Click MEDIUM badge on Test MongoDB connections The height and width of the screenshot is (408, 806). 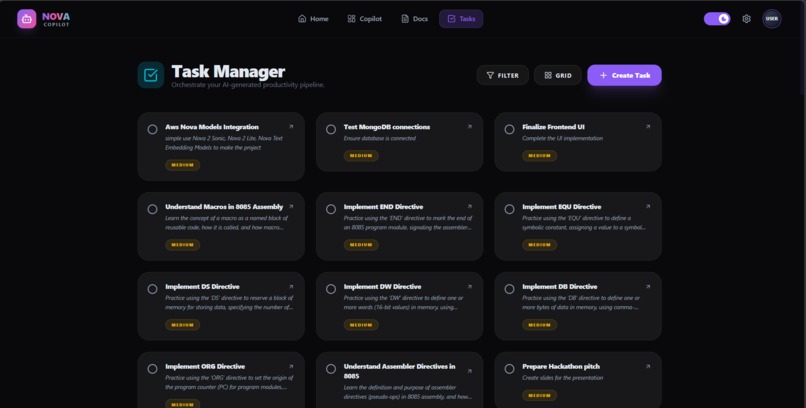(361, 156)
